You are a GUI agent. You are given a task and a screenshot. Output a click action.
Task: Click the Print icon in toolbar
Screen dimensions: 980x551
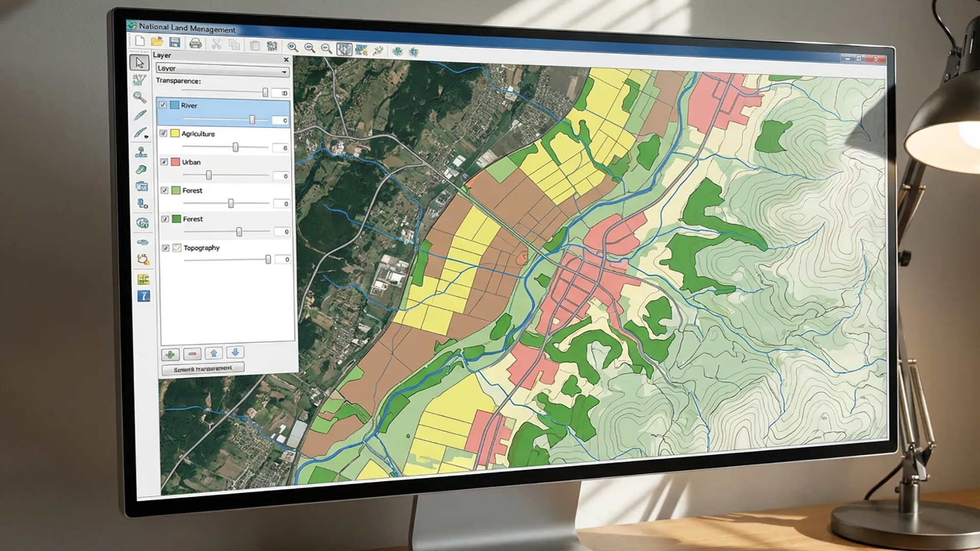pos(195,43)
